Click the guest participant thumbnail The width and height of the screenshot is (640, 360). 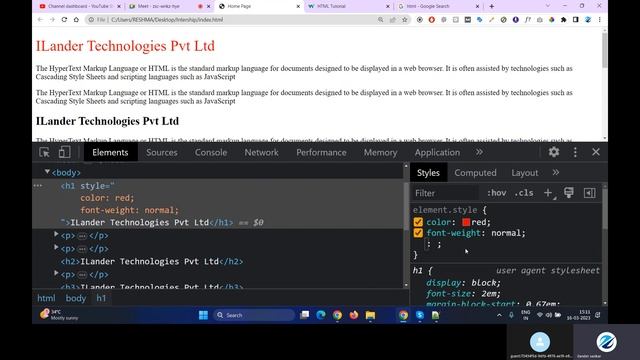point(540,342)
